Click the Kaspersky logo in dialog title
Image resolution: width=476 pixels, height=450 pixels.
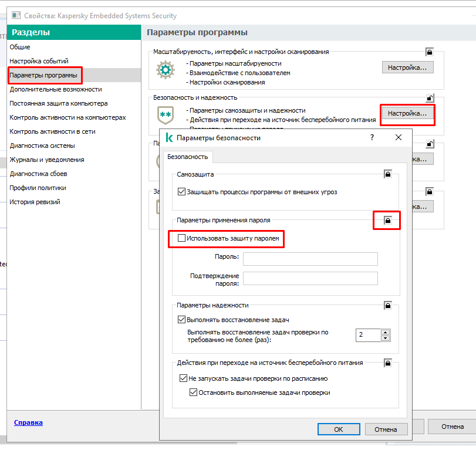(169, 137)
